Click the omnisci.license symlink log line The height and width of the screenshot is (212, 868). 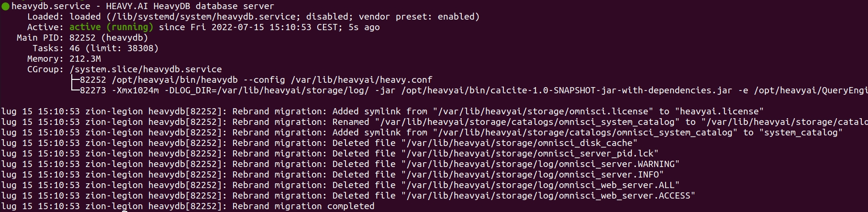pos(382,112)
